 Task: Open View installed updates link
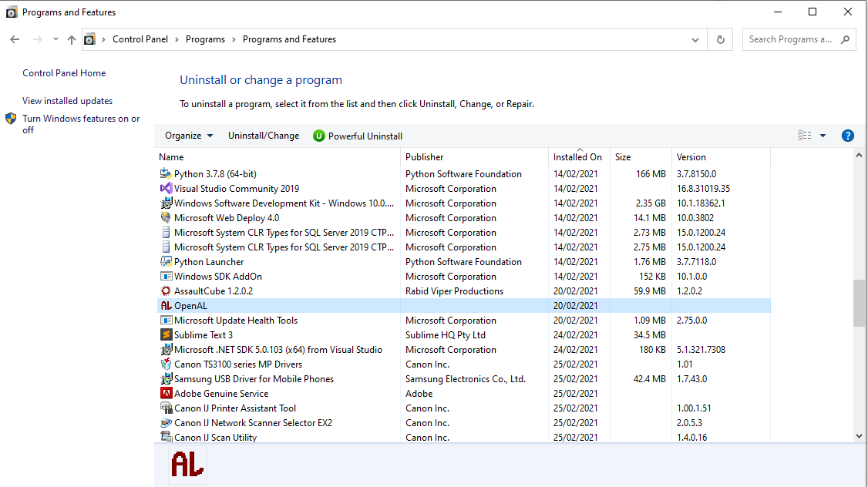coord(68,101)
